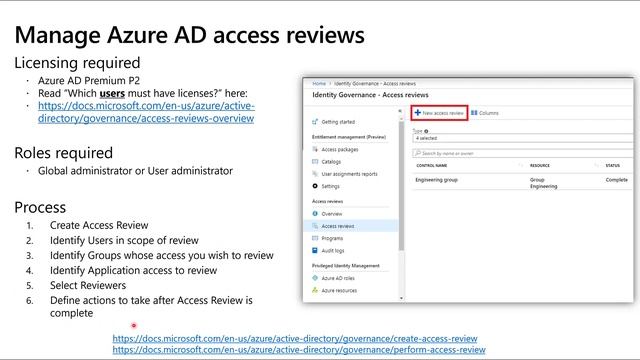
Task: Click the Settings gear icon
Action: tap(315, 186)
